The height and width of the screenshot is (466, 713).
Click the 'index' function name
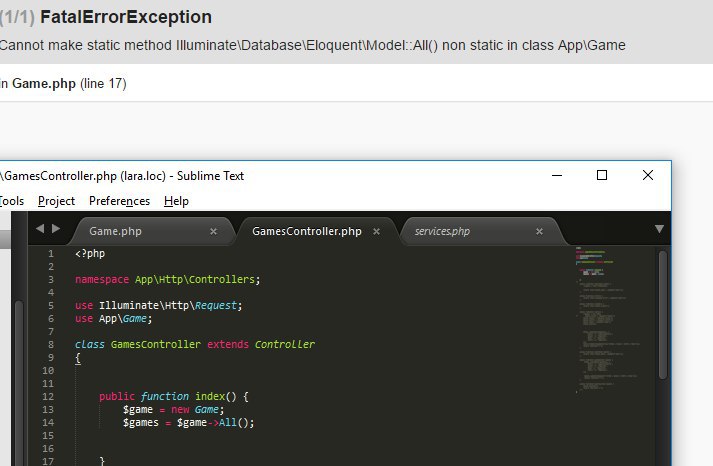point(210,396)
